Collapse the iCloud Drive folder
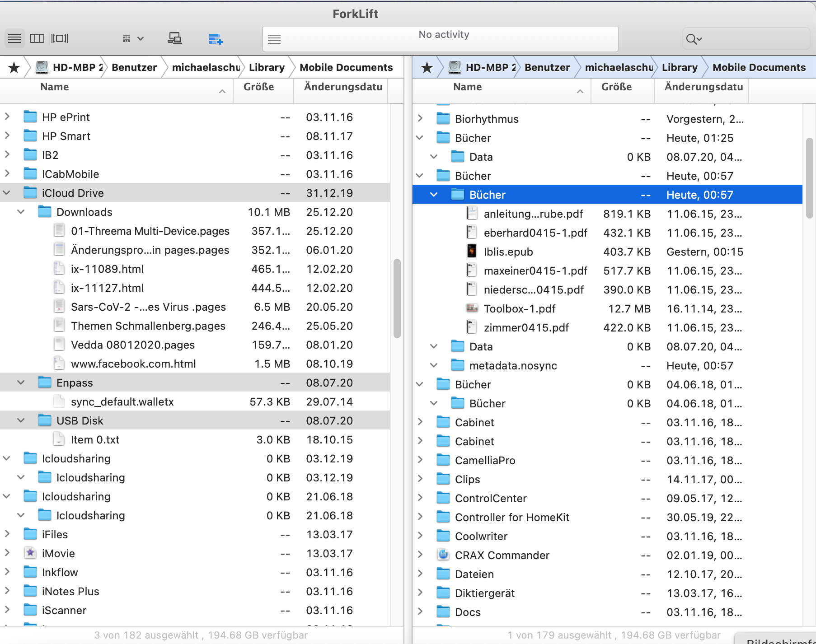This screenshot has height=644, width=816. click(x=7, y=193)
